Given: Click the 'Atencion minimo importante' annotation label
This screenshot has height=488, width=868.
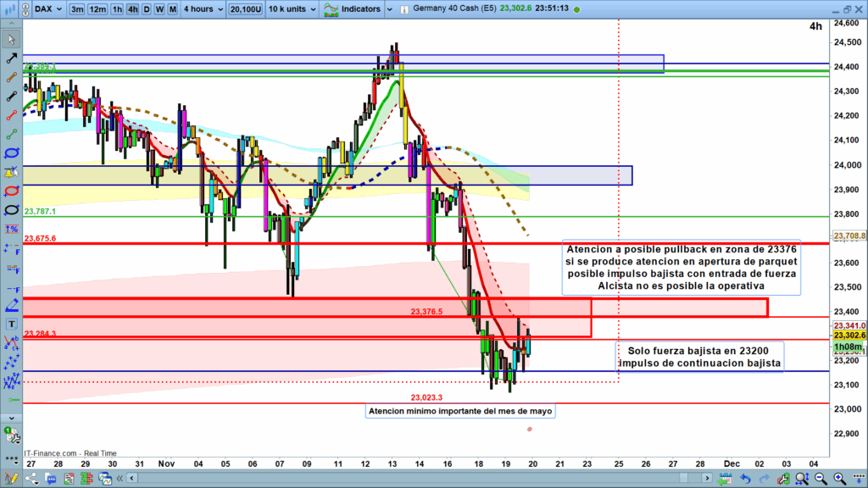Looking at the screenshot, I should [460, 411].
